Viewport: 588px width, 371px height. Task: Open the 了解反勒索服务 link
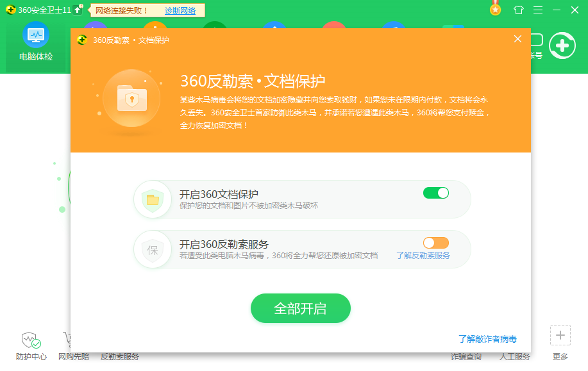[x=423, y=256]
